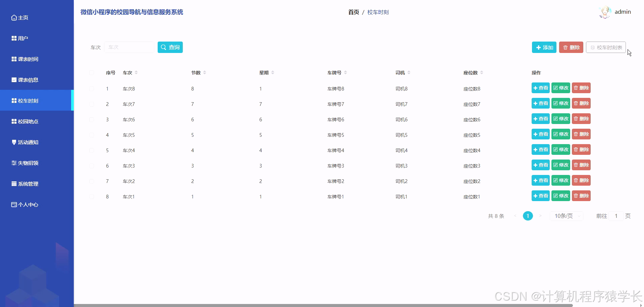
Task: Click the document icon in 校车时刻表 button
Action: [592, 48]
